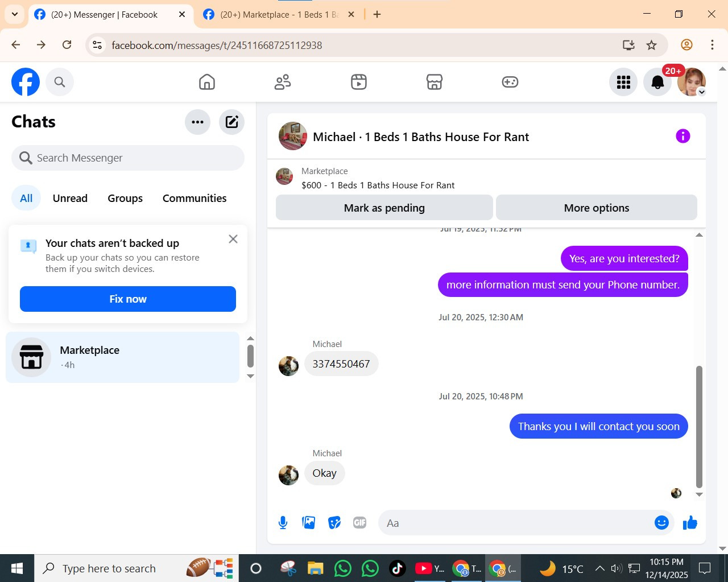Viewport: 728px width, 582px height.
Task: Choose a sticker icon
Action: coord(334,522)
